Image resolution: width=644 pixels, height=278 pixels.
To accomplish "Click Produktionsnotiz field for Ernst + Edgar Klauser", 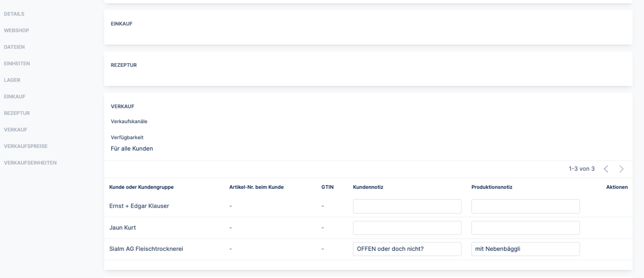I will (525, 206).
